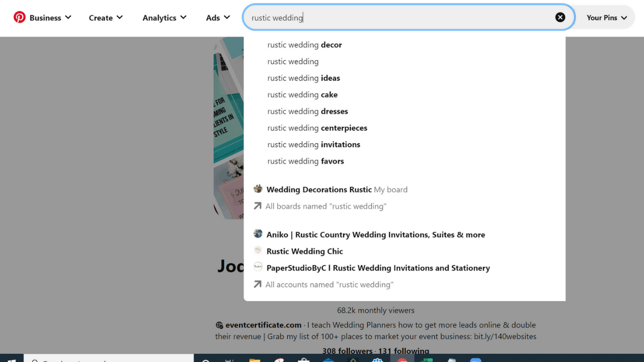Click the arrow icon beside All accounts named
The image size is (644, 362).
(x=258, y=284)
